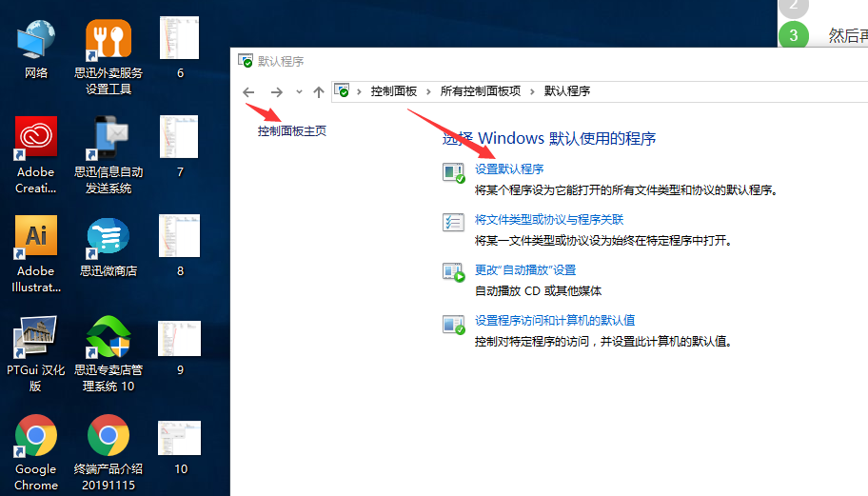Select 思迅专卖店管理系统 10 desktop shortcut
The width and height of the screenshot is (868, 496).
pos(108,353)
